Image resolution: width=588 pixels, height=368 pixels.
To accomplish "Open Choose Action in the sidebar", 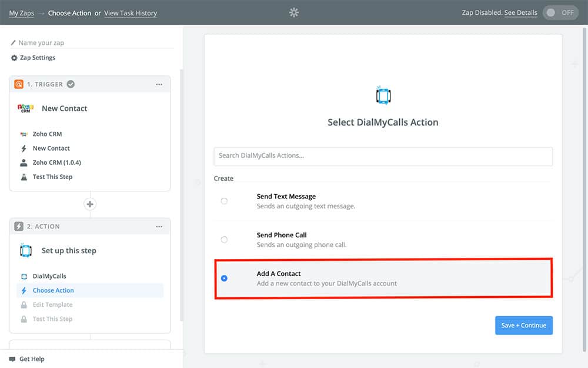I will click(53, 290).
